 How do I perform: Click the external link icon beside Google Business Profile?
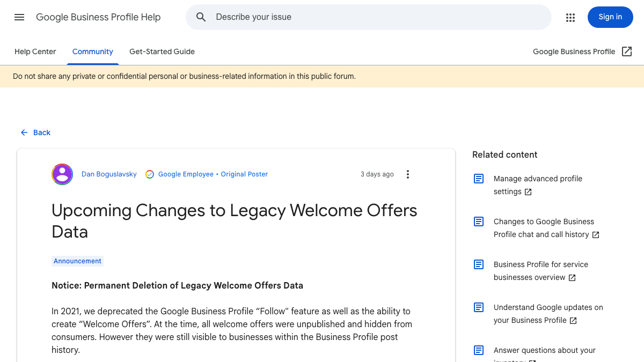point(627,51)
